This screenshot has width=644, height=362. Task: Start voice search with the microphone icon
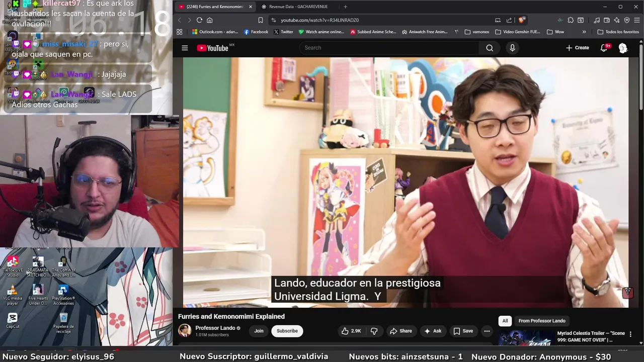(x=512, y=48)
